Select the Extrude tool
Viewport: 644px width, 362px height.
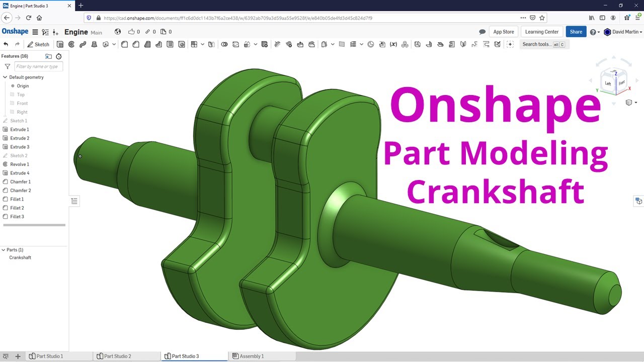tap(60, 44)
